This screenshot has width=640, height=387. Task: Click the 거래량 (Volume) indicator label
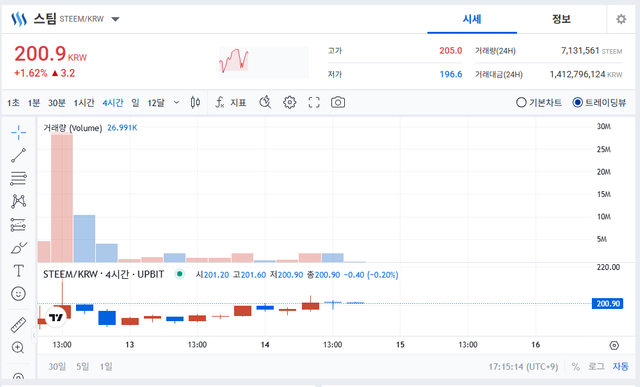click(73, 128)
